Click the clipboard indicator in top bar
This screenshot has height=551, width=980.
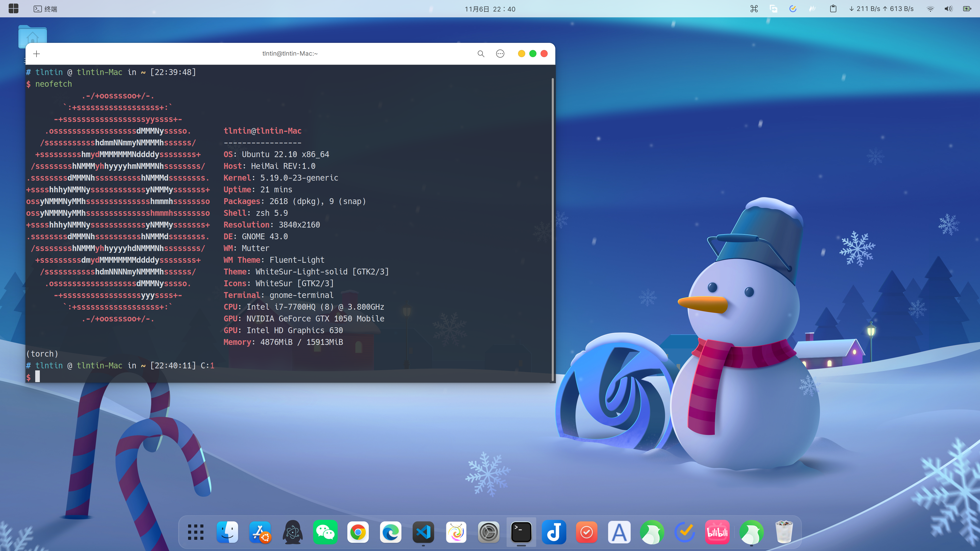coord(833,9)
